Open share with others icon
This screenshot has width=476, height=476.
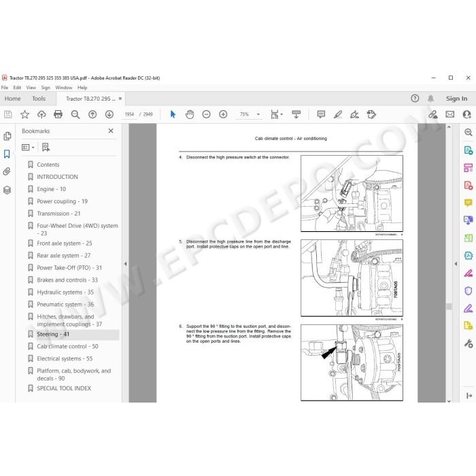tap(467, 114)
